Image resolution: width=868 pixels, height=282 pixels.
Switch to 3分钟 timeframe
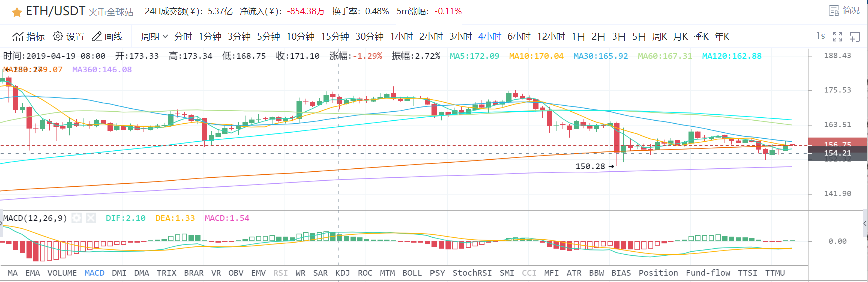[x=239, y=37]
